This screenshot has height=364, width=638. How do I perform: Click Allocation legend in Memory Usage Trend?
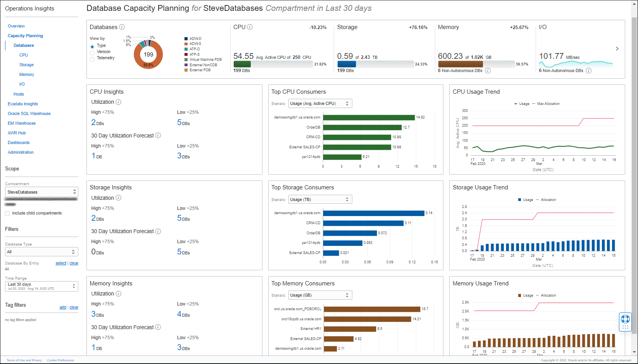[x=546, y=295]
